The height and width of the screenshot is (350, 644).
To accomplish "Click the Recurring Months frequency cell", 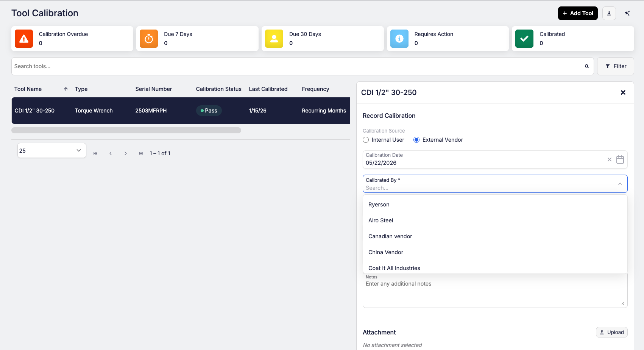I will click(x=324, y=111).
